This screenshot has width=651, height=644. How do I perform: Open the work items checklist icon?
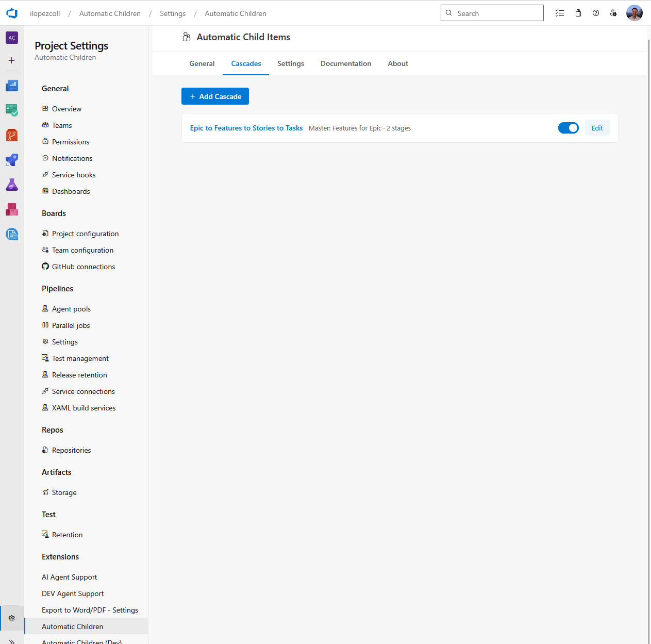pyautogui.click(x=560, y=13)
